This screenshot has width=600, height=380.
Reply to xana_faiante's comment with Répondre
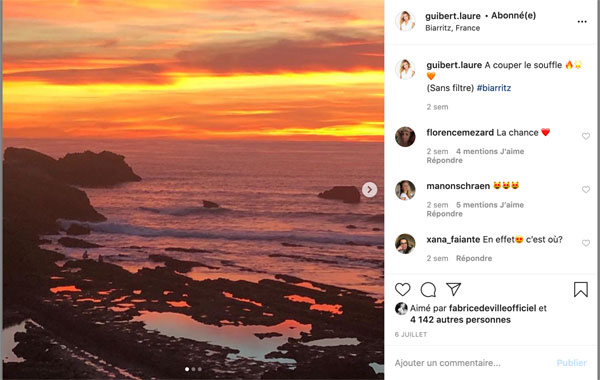coord(474,258)
